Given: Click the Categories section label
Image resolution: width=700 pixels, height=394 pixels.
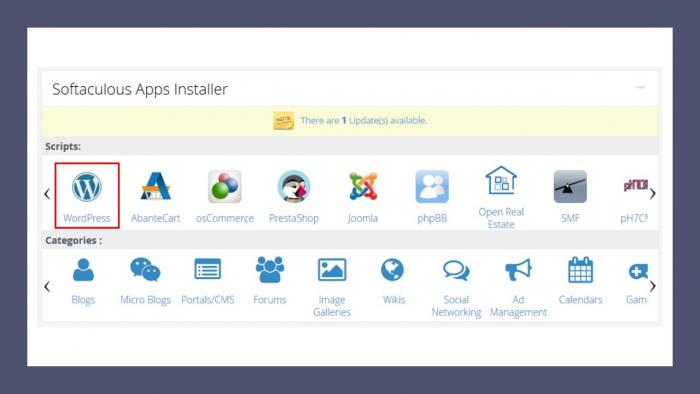Looking at the screenshot, I should click(x=74, y=241).
